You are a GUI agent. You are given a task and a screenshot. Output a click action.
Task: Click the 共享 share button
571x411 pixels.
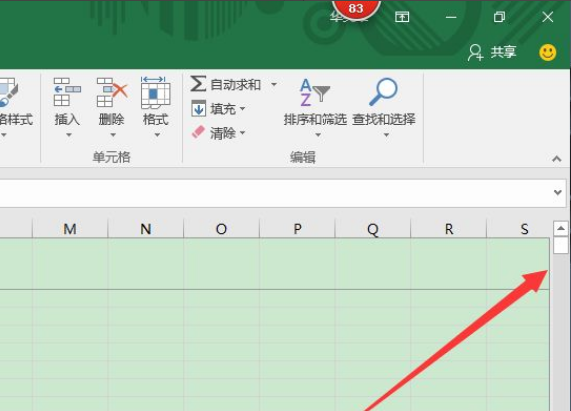(493, 53)
